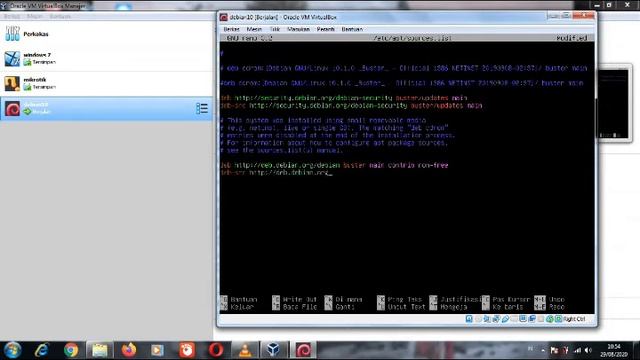Show hidden system tray icons

[x=543, y=350]
